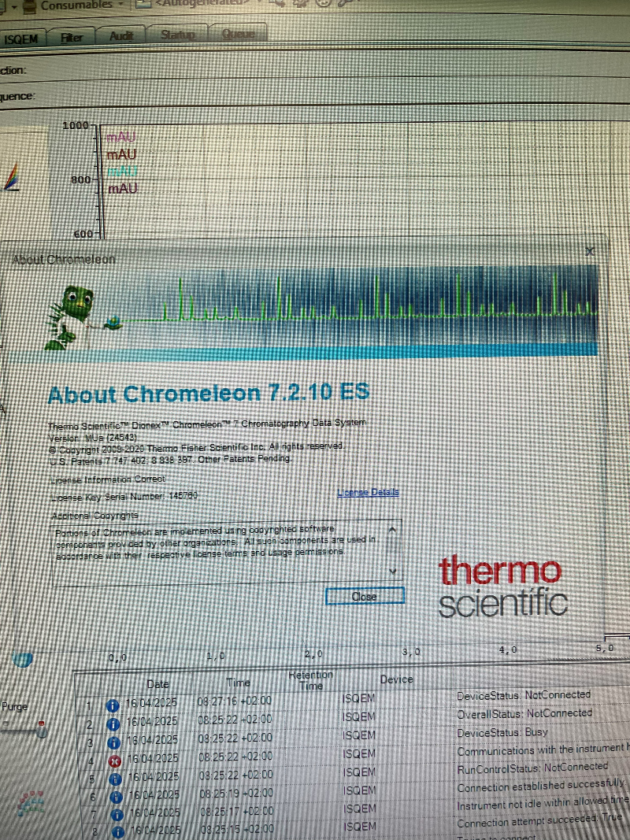The width and height of the screenshot is (630, 840).
Task: Open the Startup tab
Action: (x=178, y=35)
